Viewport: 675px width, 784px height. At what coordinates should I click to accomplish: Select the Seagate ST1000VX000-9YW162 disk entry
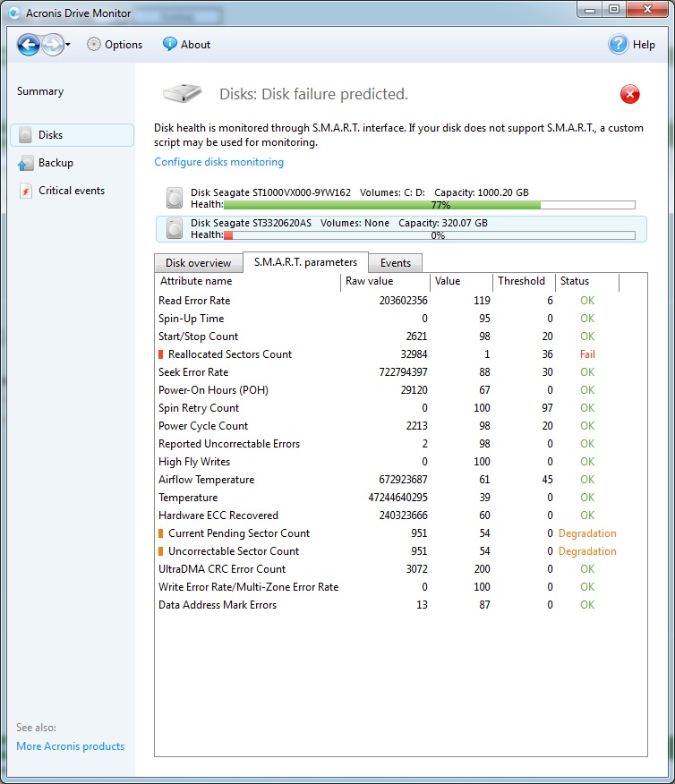coord(401,199)
